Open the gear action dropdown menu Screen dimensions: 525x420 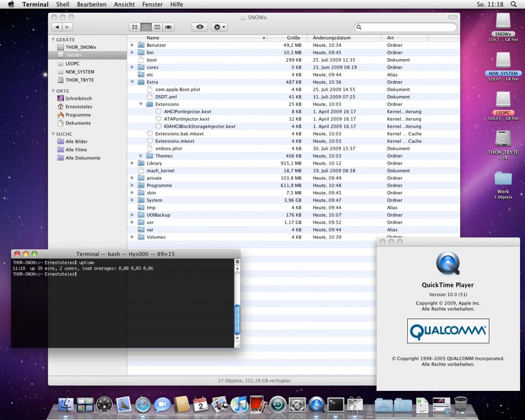coord(219,27)
